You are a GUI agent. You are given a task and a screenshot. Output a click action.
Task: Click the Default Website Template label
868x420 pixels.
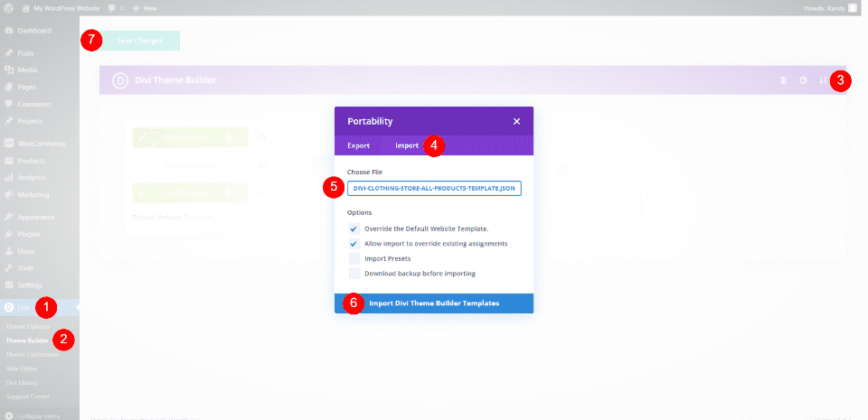pos(173,217)
